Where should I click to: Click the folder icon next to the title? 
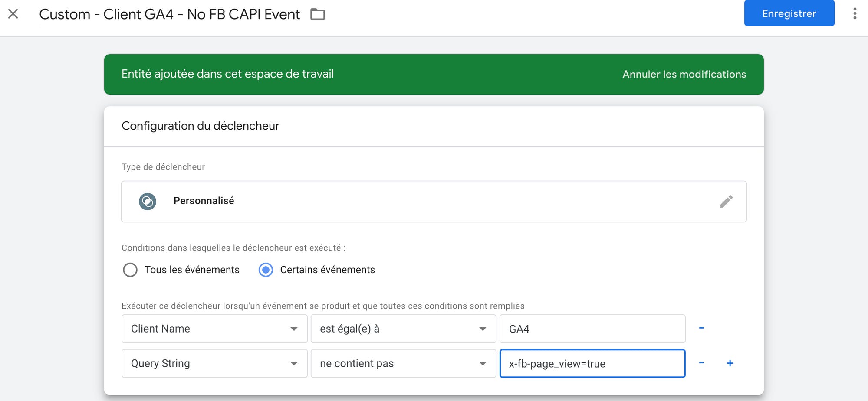tap(318, 14)
